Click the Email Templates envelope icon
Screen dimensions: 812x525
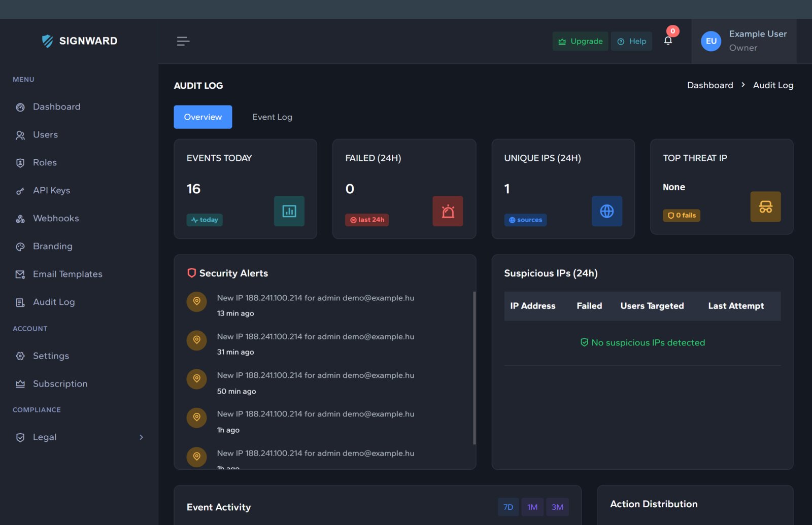tap(20, 274)
